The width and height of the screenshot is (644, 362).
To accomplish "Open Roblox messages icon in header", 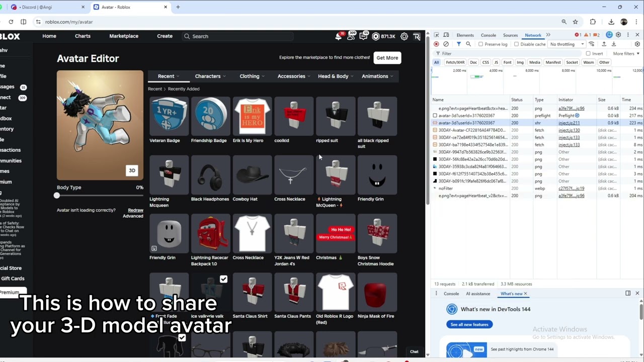I will [x=364, y=36].
